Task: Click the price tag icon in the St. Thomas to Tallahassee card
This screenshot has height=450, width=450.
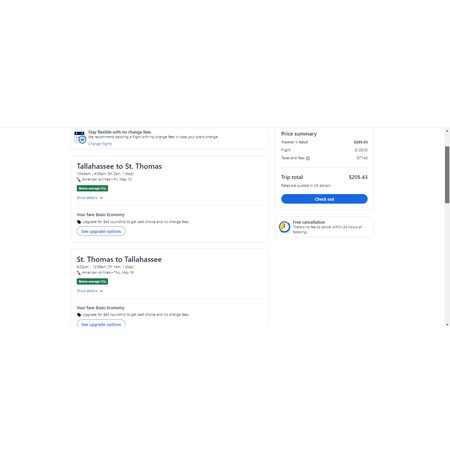Action: point(79,315)
